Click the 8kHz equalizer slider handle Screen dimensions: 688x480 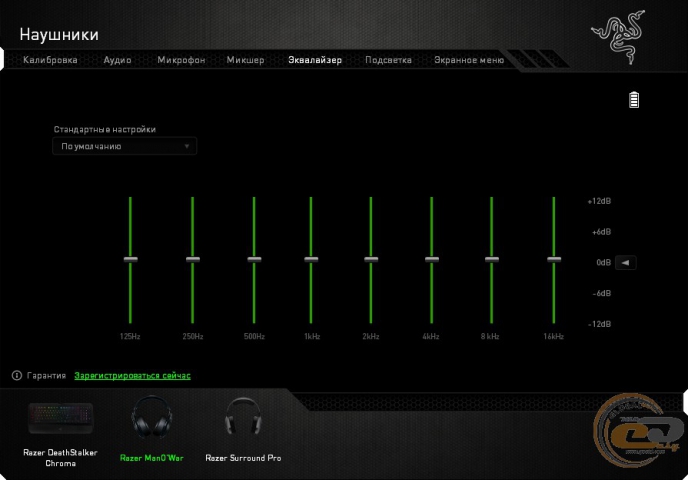491,259
